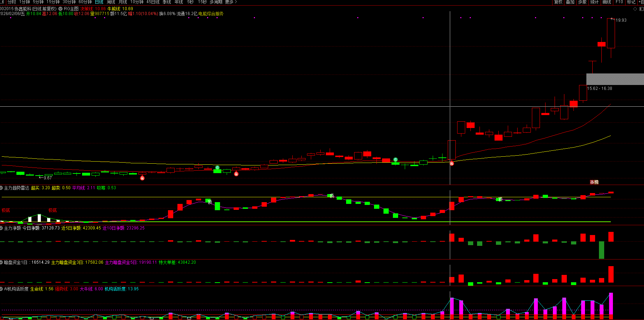Select the 60分钟 period tab
The width and height of the screenshot is (644, 320).
click(85, 2)
